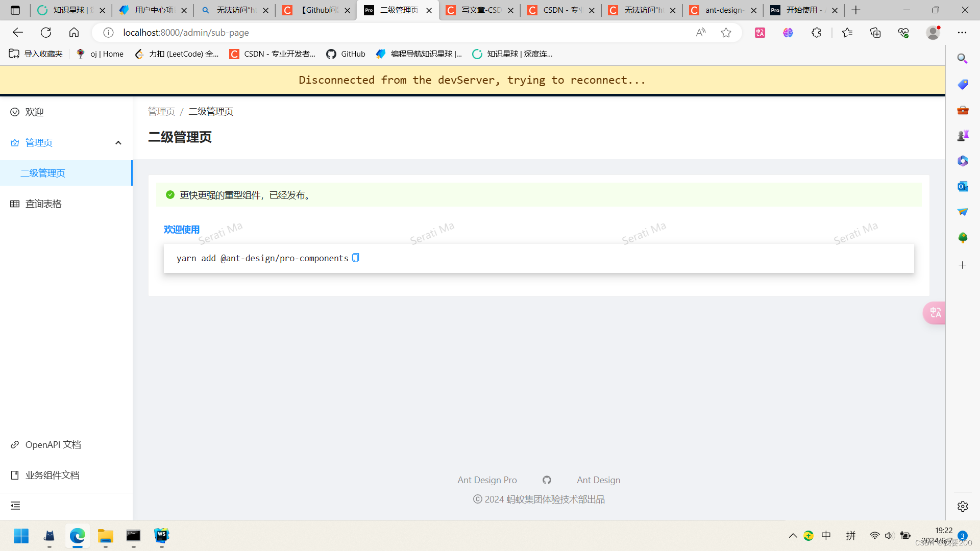Open the Edge sidebar settings gear

[x=963, y=506]
